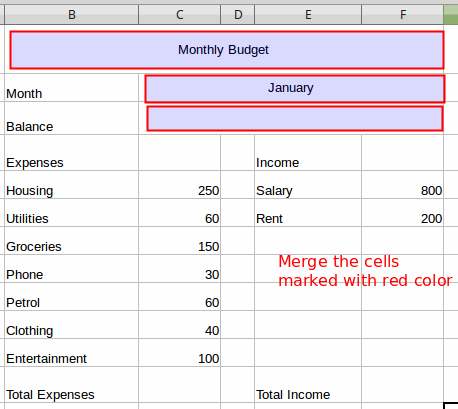Select column F header
Viewport: 458px width, 409px height.
403,15
